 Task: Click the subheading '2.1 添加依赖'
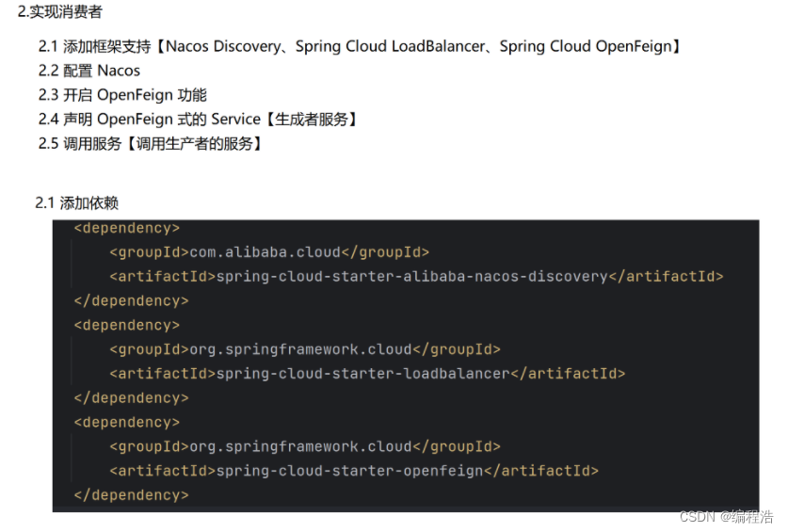[x=76, y=203]
